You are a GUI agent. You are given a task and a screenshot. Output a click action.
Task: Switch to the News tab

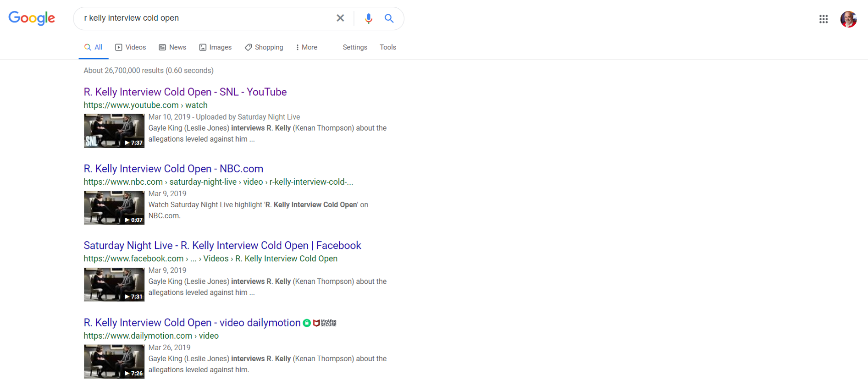[x=172, y=47]
